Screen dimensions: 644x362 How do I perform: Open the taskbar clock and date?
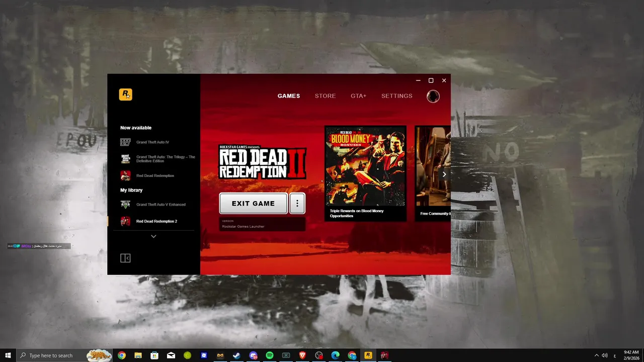[631, 355]
